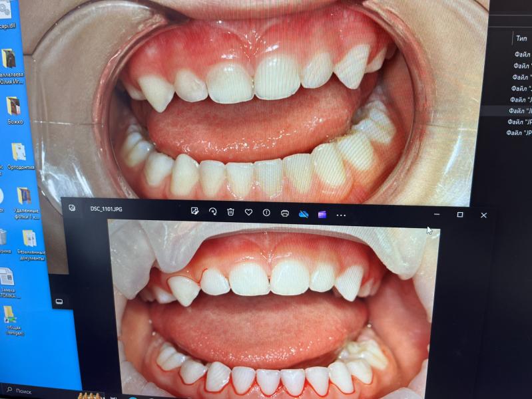Show file info via the info icon

tap(266, 213)
